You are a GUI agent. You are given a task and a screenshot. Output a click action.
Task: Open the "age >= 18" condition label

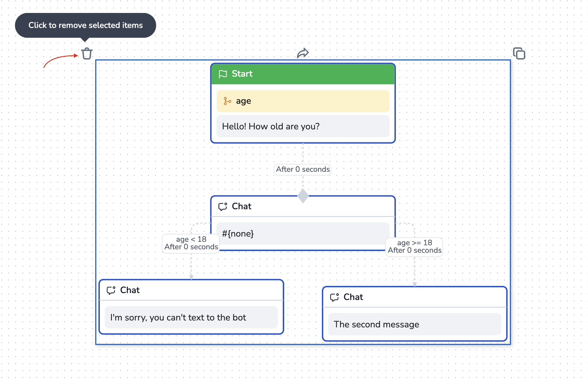tap(414, 247)
